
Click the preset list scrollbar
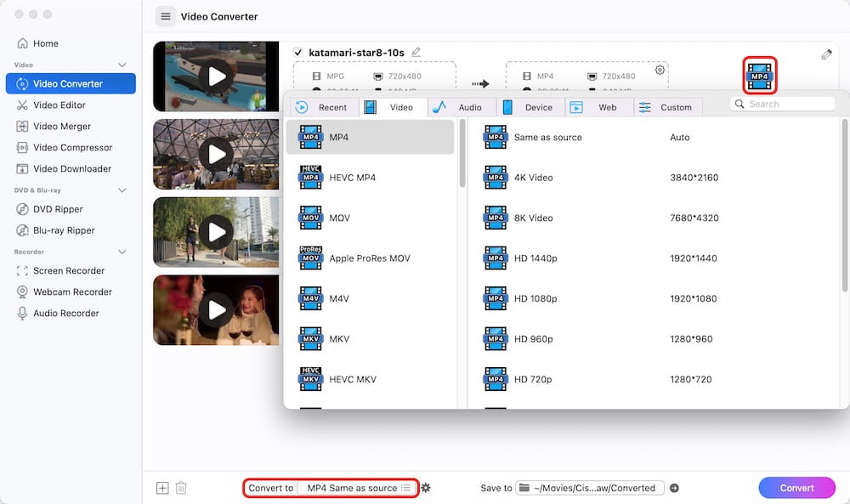click(845, 206)
